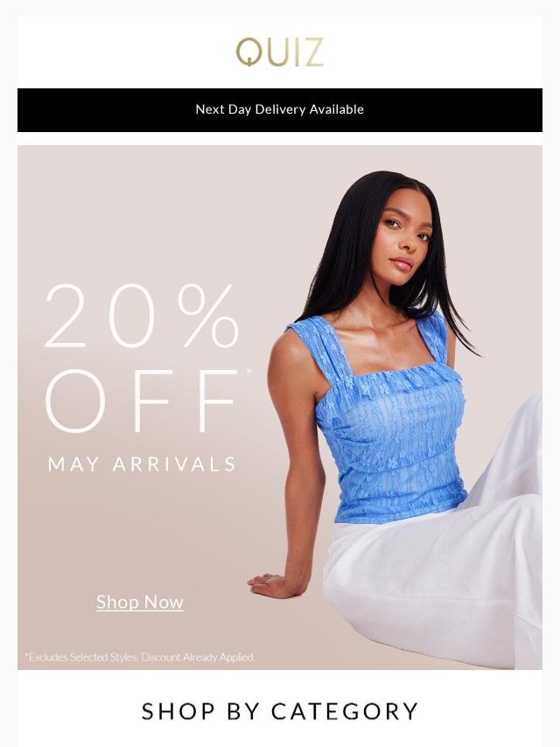The image size is (560, 747).
Task: Click the gold QUIZ logo
Action: click(280, 52)
